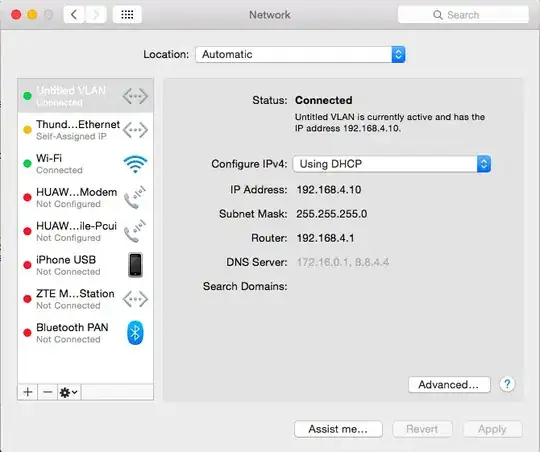Click the Revert button

click(422, 429)
